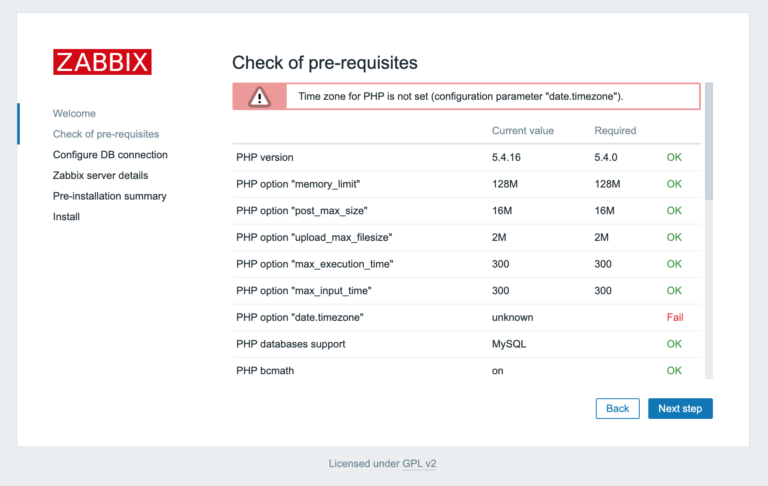Click the Back button

click(617, 408)
